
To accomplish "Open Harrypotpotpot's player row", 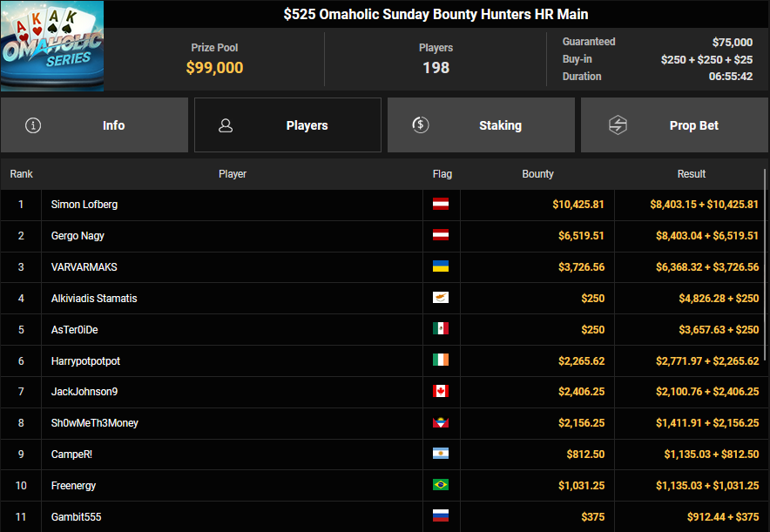I will click(x=85, y=360).
